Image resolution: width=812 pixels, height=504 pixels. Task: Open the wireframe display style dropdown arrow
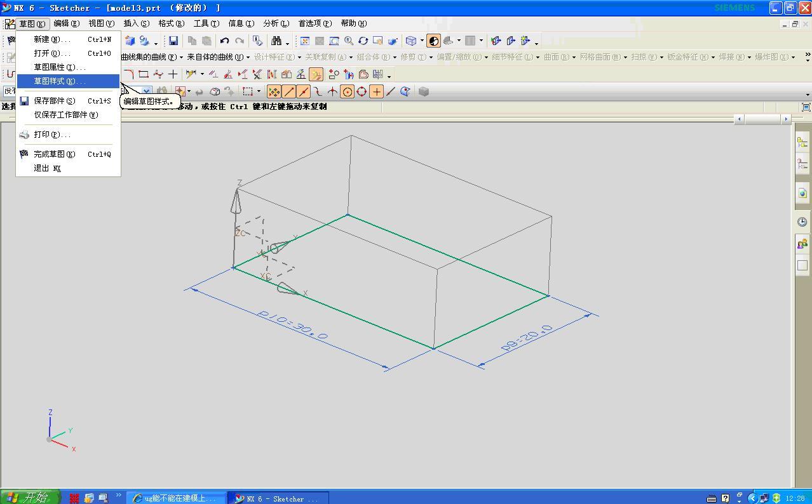coord(422,41)
